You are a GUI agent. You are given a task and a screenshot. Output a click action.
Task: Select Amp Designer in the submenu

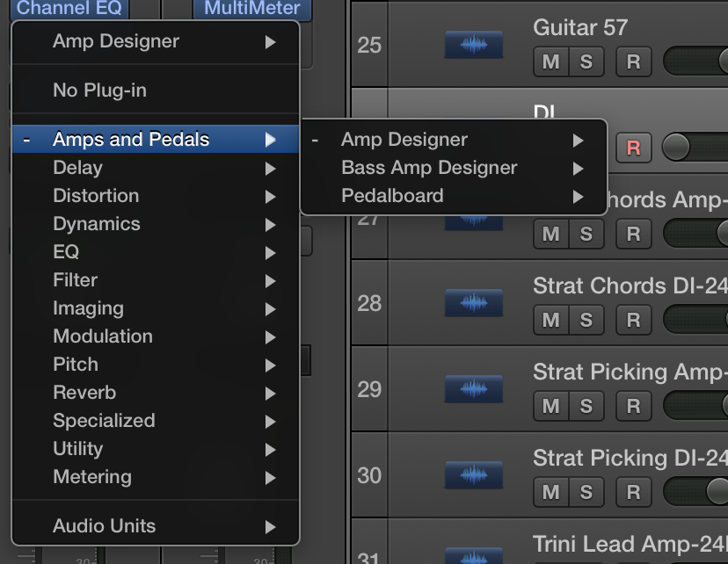point(404,140)
